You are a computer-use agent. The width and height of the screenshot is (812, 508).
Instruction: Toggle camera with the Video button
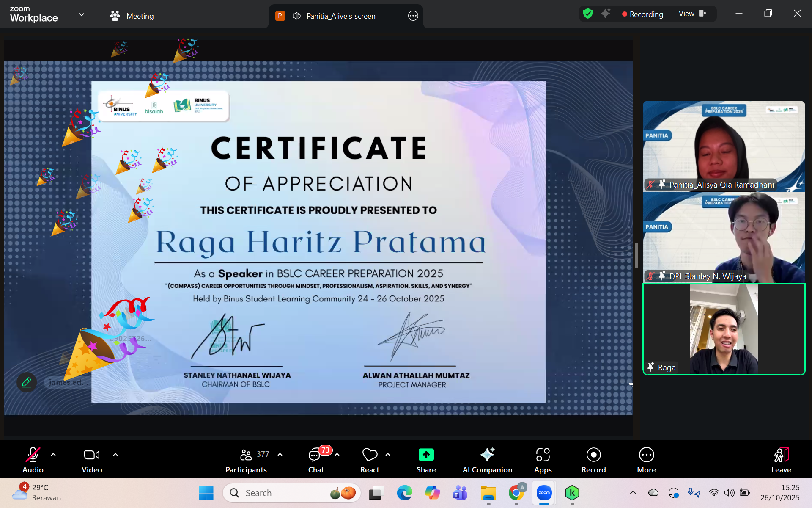92,460
